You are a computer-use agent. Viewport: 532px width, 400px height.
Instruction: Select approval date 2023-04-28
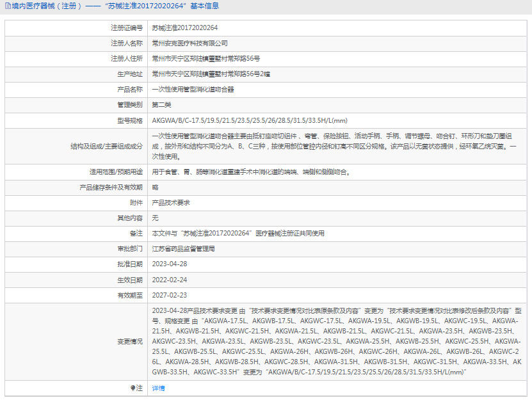coord(169,264)
